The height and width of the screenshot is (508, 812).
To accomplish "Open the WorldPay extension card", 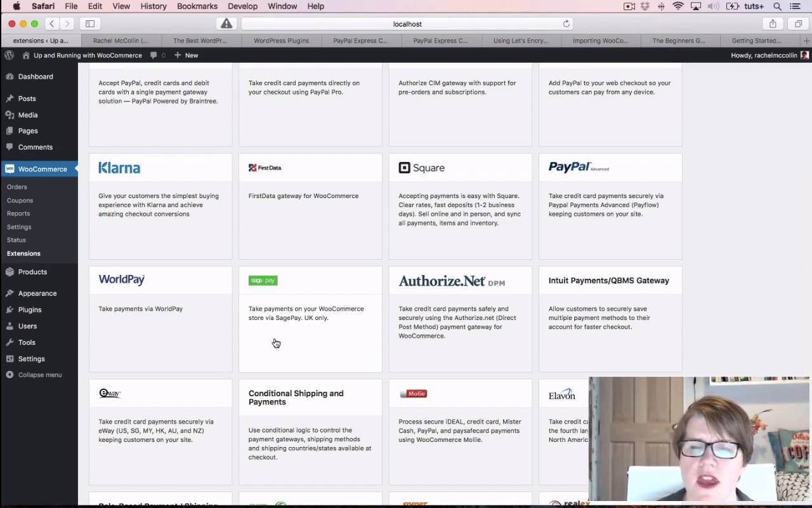I will [160, 319].
